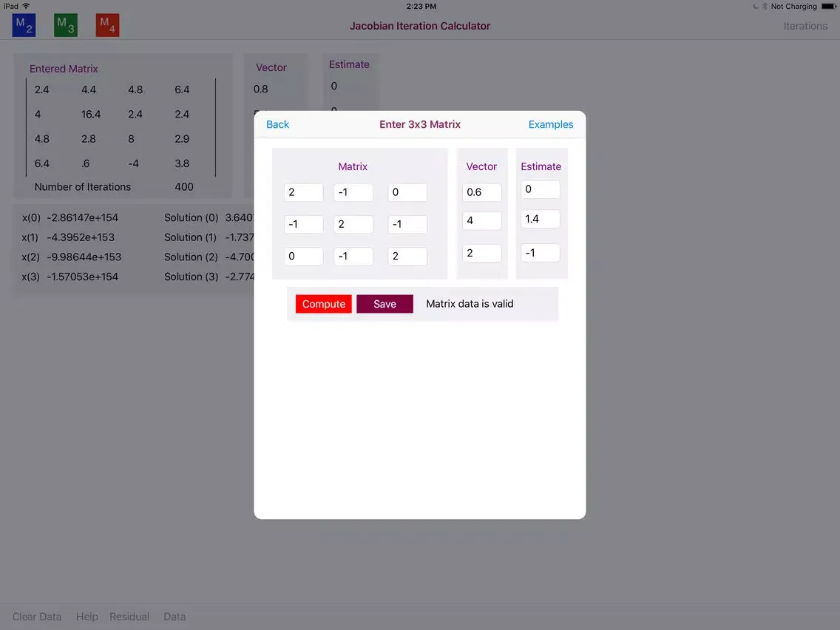Click result x(2) -9.98644e+153

[x=72, y=257]
